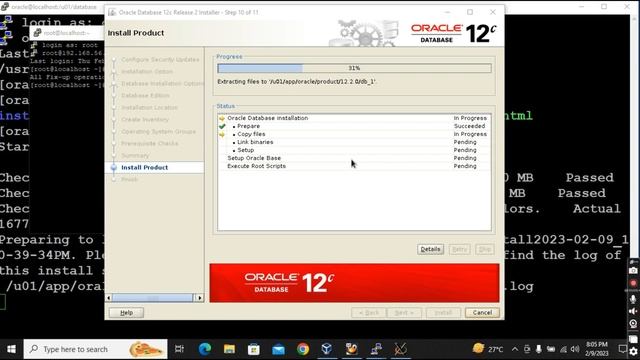Click the greyed Back button
This screenshot has width=640, height=360.
(369, 313)
